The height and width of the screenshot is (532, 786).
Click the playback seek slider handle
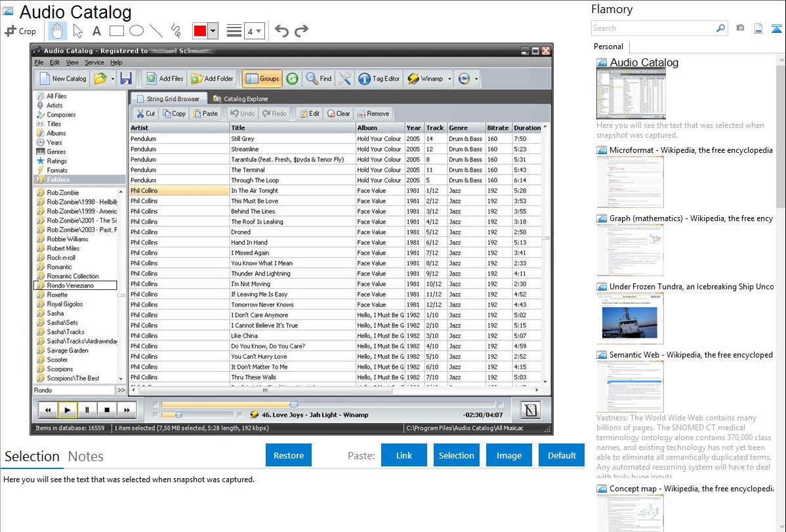pyautogui.click(x=294, y=404)
